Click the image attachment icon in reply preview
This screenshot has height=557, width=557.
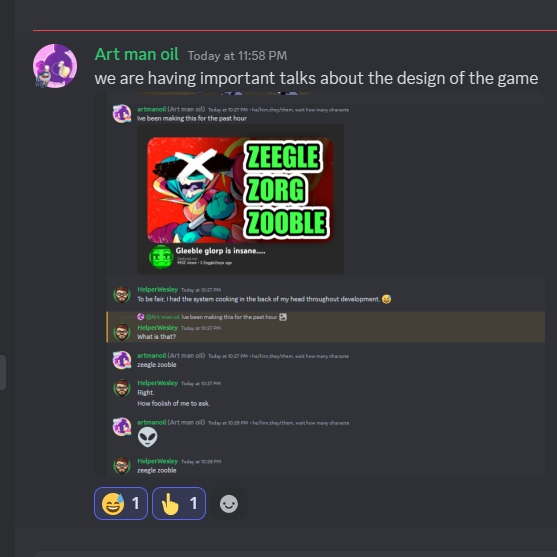click(283, 317)
